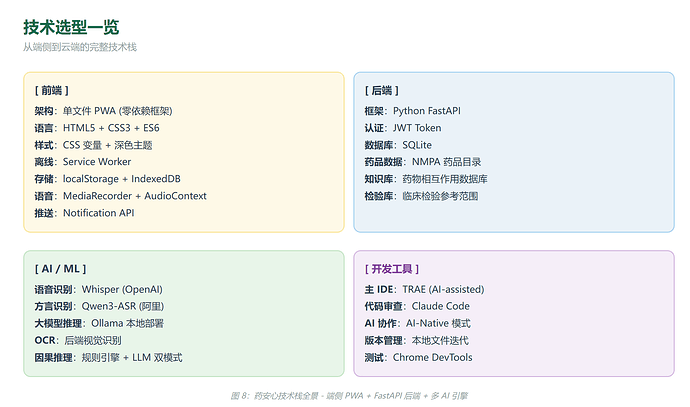The image size is (690, 407).
Task: Click the 图 8 caption text
Action: click(349, 396)
